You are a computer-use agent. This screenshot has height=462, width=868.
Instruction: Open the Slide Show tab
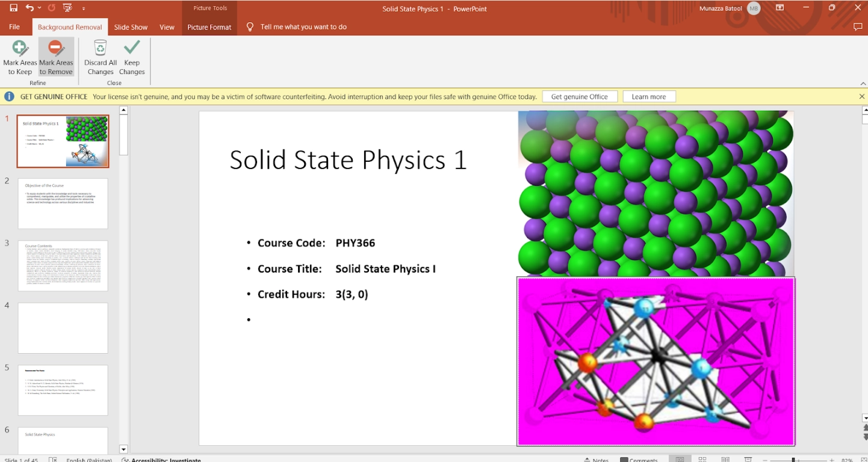pos(131,27)
